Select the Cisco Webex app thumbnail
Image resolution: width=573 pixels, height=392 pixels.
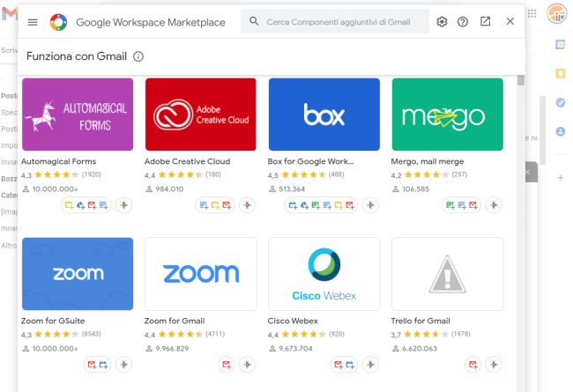point(324,273)
